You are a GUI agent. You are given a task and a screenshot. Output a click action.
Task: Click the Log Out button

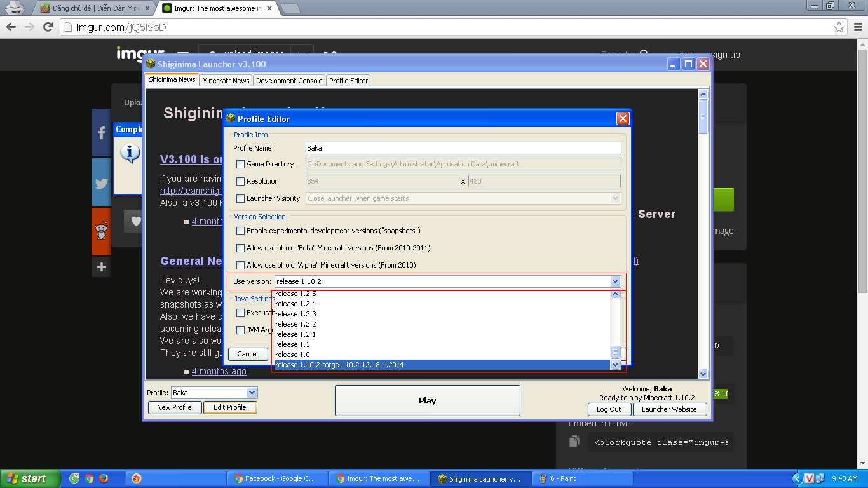[609, 409]
